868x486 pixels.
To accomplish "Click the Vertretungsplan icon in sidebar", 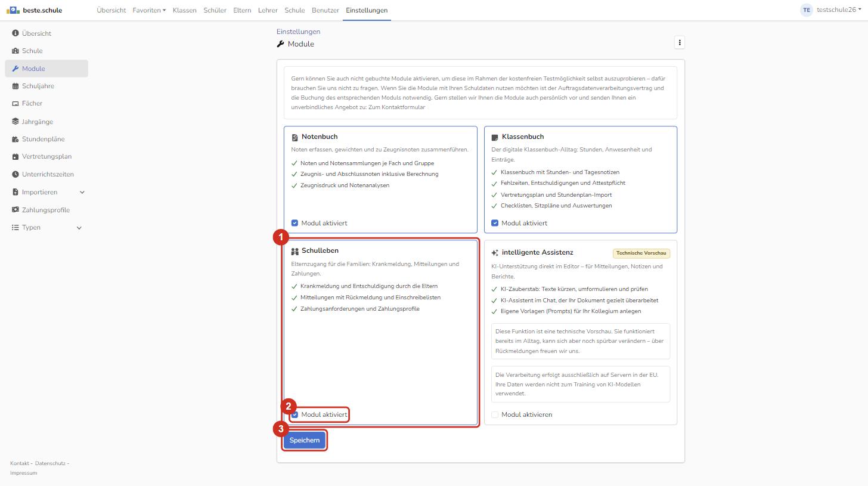I will pos(15,156).
